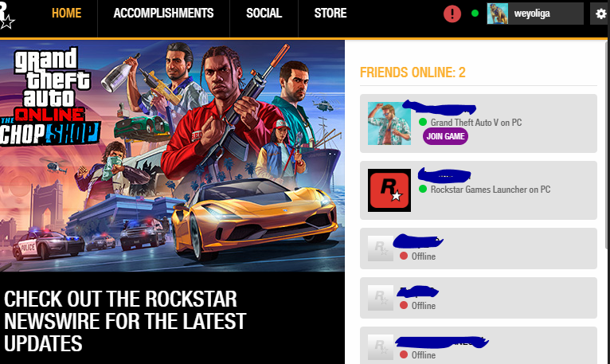The width and height of the screenshot is (610, 364).
Task: Go to the HOME tab
Action: (67, 14)
